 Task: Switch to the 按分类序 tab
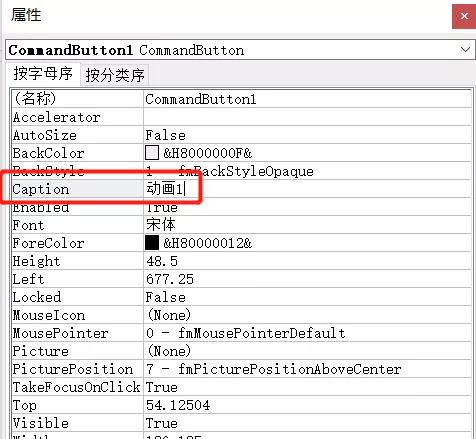click(115, 75)
